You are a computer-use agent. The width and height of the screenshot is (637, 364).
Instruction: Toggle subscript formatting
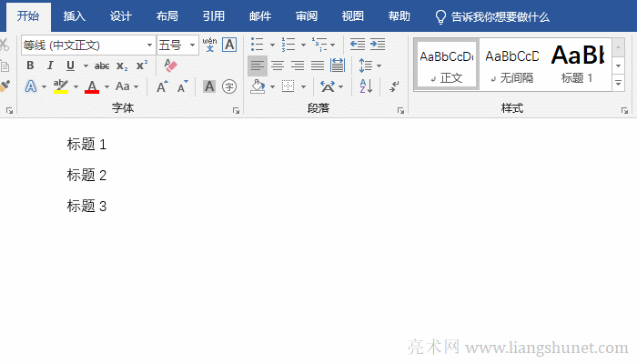click(121, 66)
